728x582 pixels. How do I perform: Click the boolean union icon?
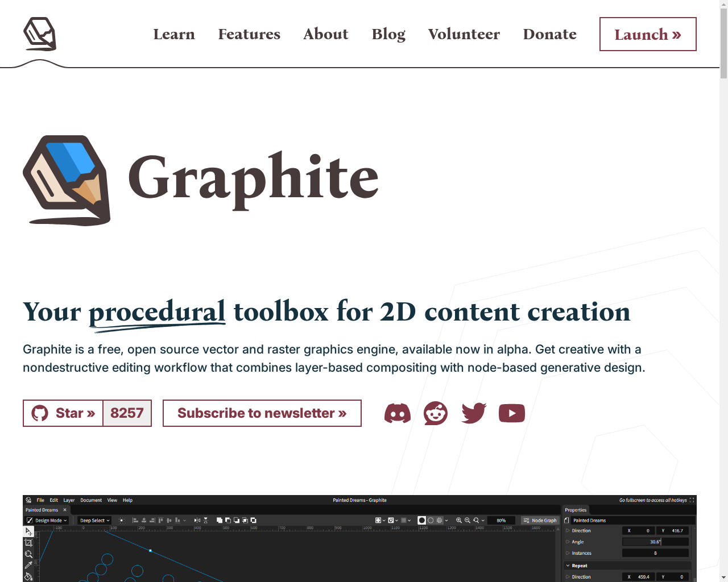[x=220, y=520]
